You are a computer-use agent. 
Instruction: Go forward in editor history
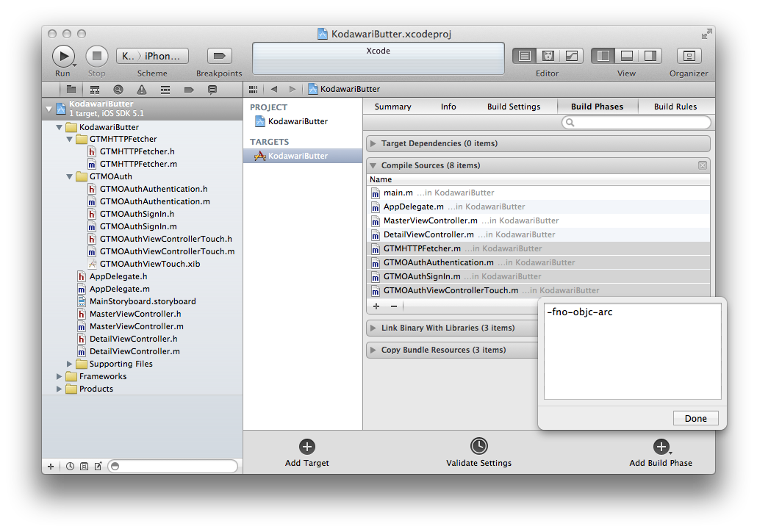coord(292,90)
